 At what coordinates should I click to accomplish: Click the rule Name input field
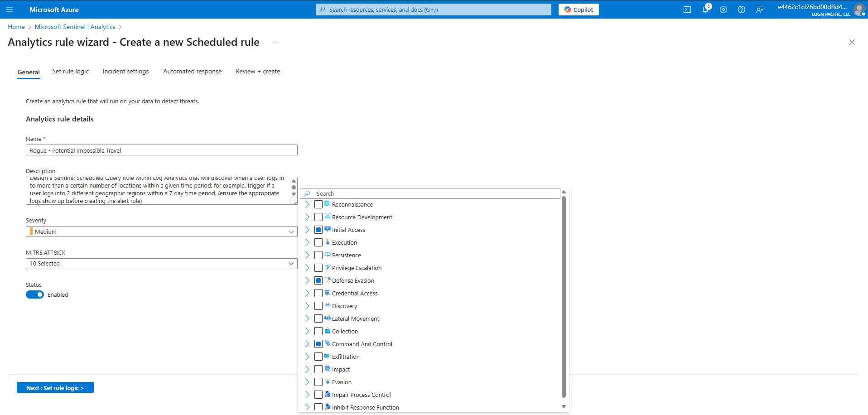tap(161, 150)
